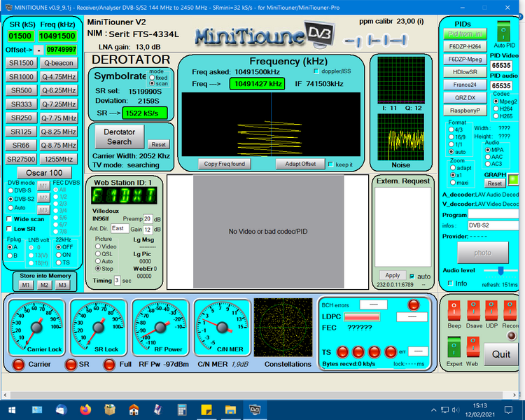Image resolution: width=525 pixels, height=420 pixels.
Task: Select the SR1500 preset
Action: [21, 63]
